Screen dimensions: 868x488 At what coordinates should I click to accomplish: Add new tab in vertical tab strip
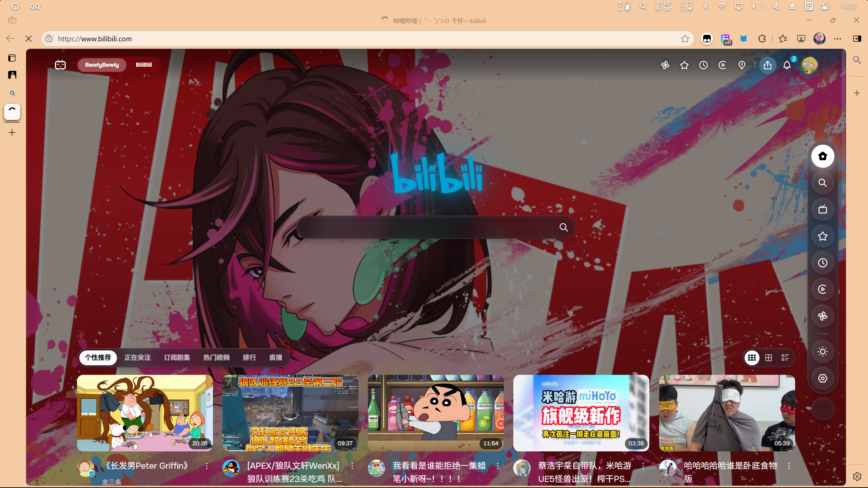pyautogui.click(x=12, y=133)
